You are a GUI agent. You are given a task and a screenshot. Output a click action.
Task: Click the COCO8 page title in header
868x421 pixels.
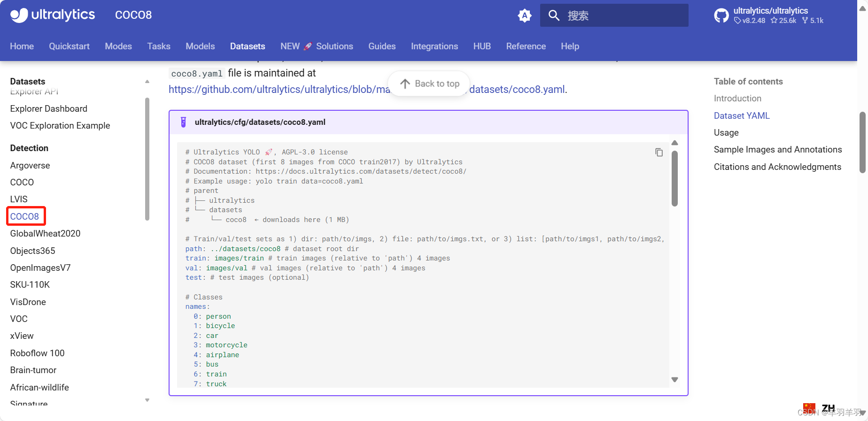[x=133, y=15]
